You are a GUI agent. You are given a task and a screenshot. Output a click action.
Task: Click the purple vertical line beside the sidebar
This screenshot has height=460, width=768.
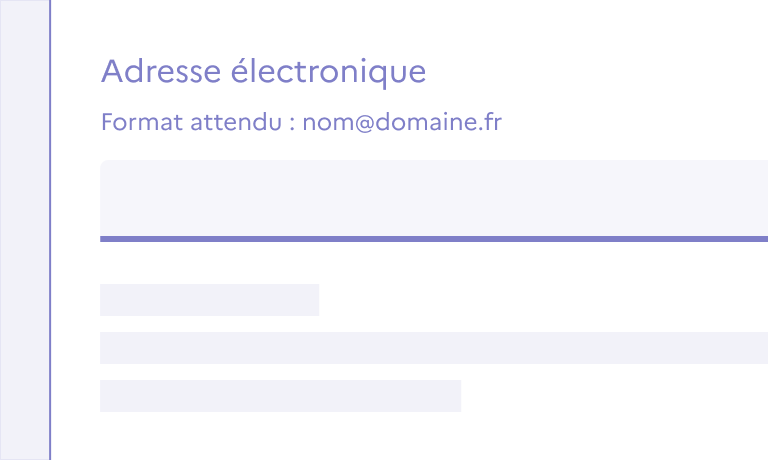click(x=50, y=230)
